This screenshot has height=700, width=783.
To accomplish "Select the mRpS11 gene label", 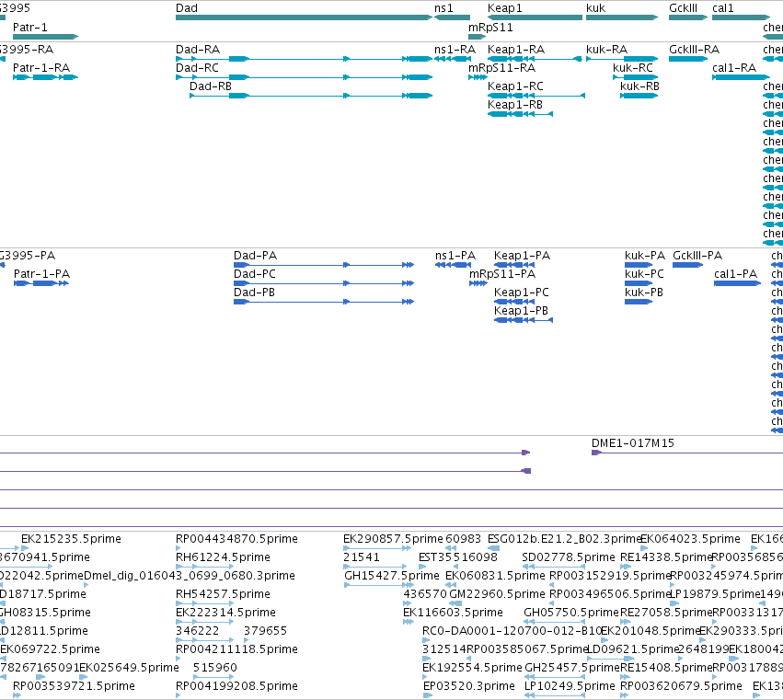I will [x=490, y=28].
